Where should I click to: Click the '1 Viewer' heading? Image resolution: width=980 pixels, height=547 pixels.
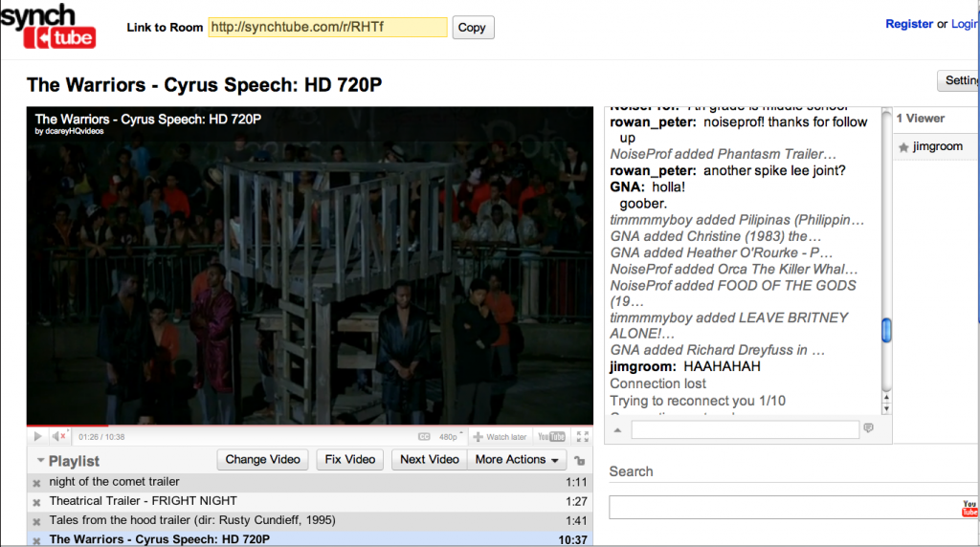[921, 118]
